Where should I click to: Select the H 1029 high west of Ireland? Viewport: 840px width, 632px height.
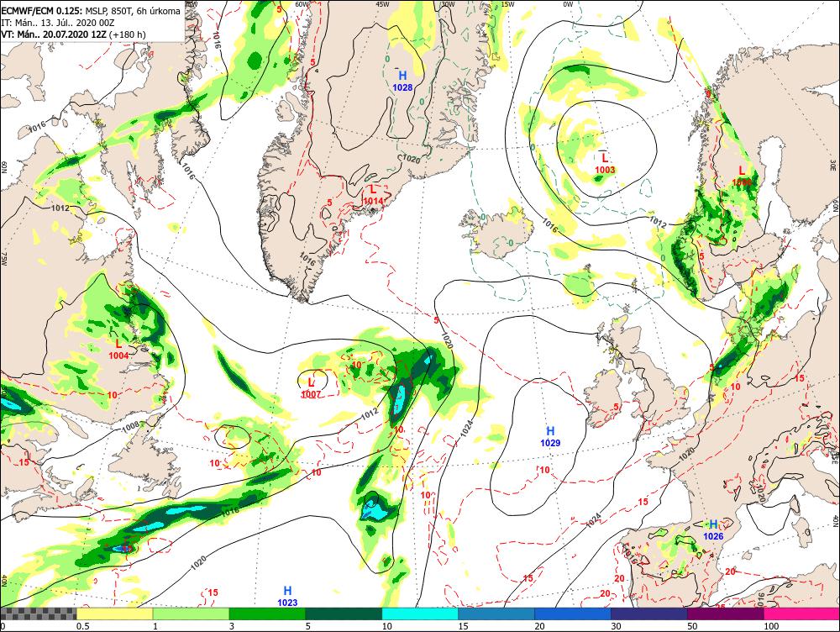coord(550,436)
